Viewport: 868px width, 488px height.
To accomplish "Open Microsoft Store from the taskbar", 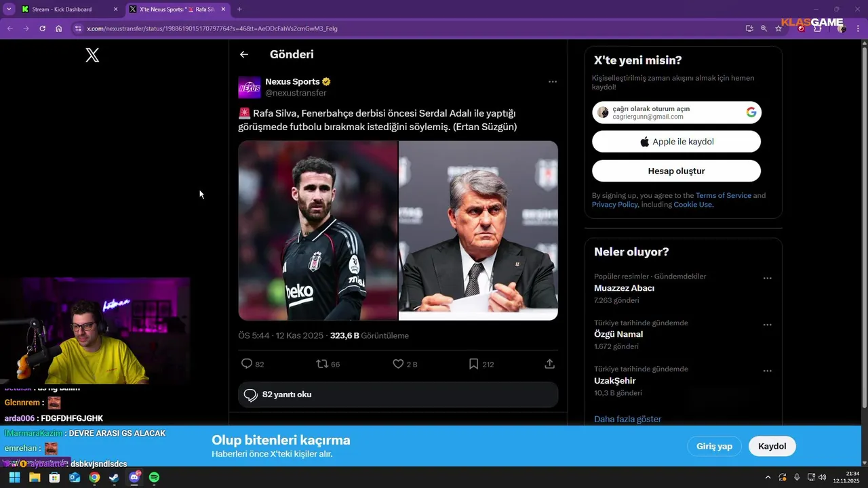I will point(54,477).
